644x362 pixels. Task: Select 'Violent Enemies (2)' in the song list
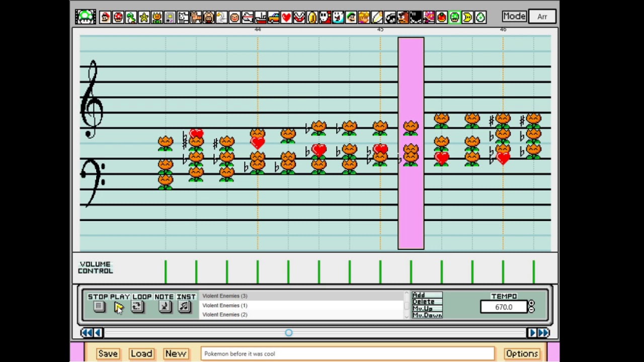coord(302,315)
